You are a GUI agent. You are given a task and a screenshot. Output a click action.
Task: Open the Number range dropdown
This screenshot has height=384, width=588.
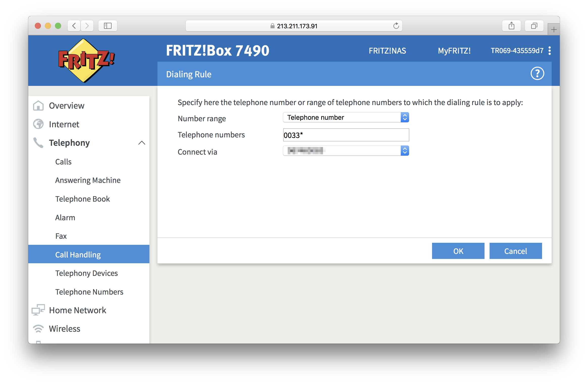[x=346, y=117]
